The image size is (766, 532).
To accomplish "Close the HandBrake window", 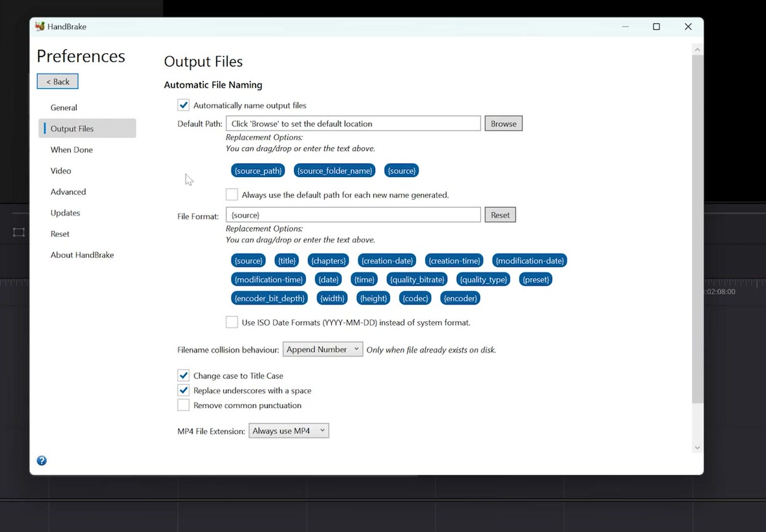I will pos(688,27).
